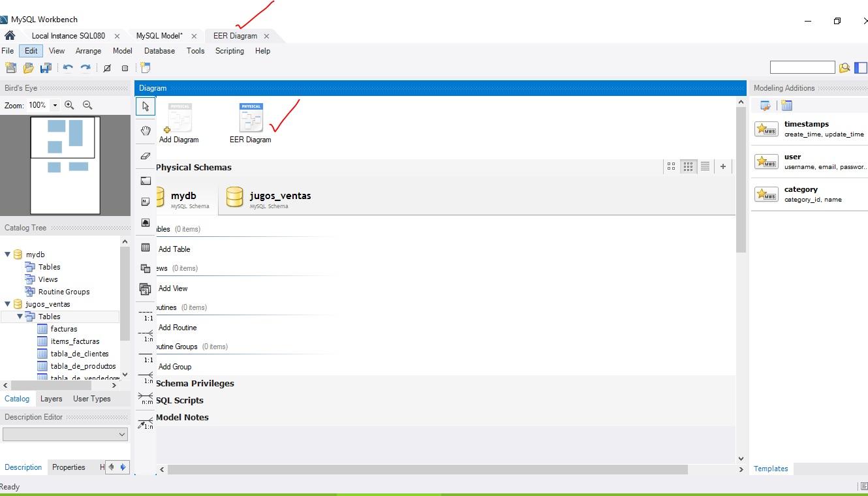The height and width of the screenshot is (496, 868).
Task: Select the facturas table in catalog
Action: pyautogui.click(x=64, y=329)
